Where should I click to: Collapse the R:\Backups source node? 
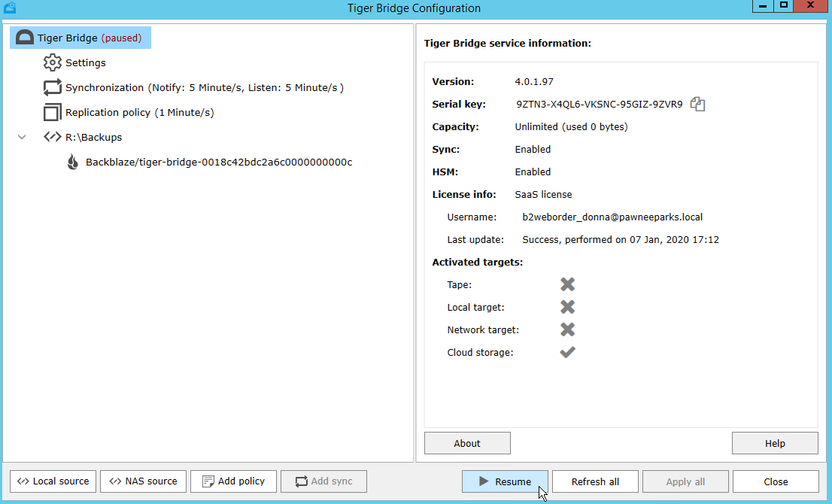(22, 137)
